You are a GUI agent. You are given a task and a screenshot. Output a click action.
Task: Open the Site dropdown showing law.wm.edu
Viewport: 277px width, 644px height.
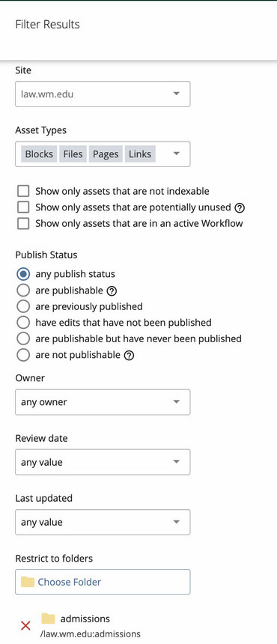point(103,94)
